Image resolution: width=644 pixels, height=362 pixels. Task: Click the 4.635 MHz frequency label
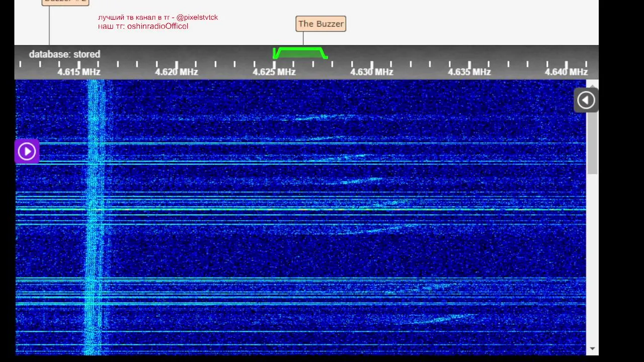tap(469, 72)
